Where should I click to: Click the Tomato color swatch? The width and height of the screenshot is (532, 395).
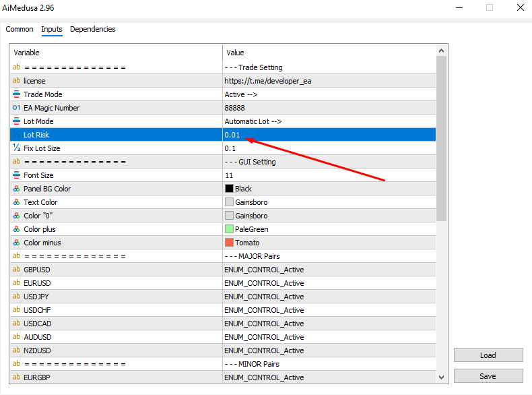click(229, 243)
